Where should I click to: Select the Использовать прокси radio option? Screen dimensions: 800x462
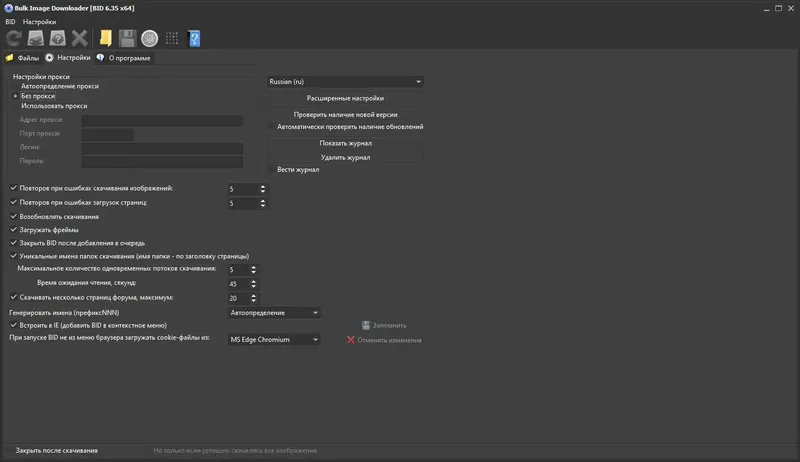(16, 105)
